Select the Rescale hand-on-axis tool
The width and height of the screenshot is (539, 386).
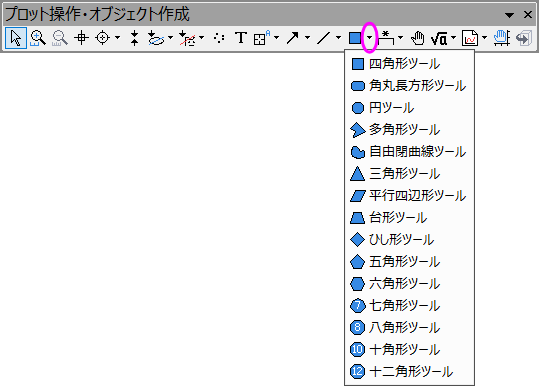(x=502, y=38)
